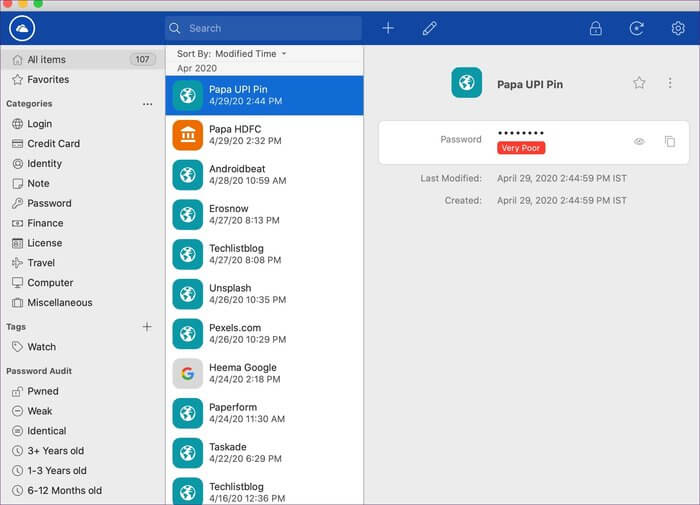The image size is (700, 505).
Task: Click Created date value
Action: [562, 200]
